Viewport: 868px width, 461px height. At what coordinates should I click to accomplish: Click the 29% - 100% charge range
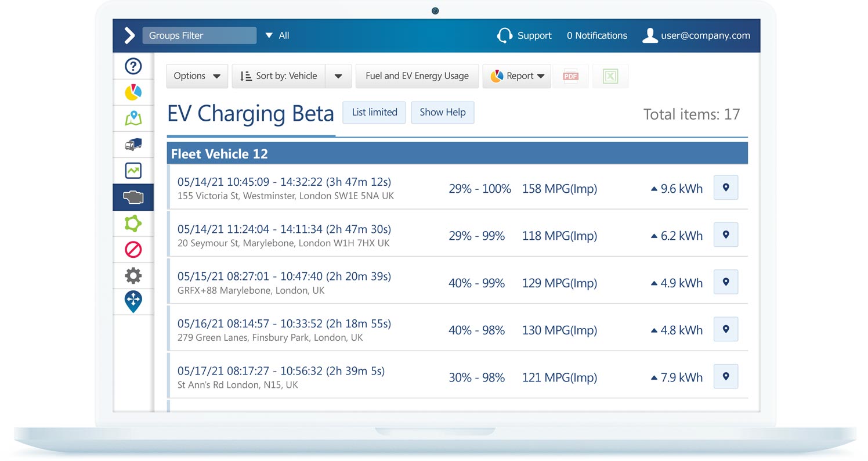pos(480,189)
